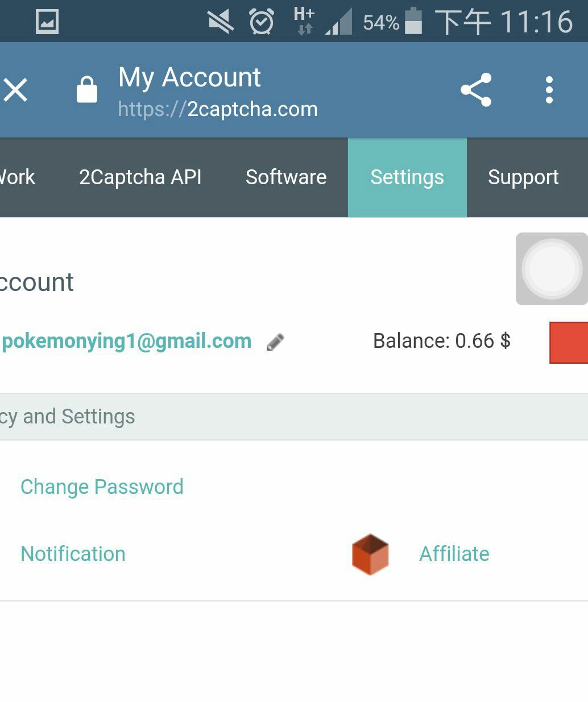Click the red button beside Balance
Viewport: 588px width, 702px height.
[569, 342]
